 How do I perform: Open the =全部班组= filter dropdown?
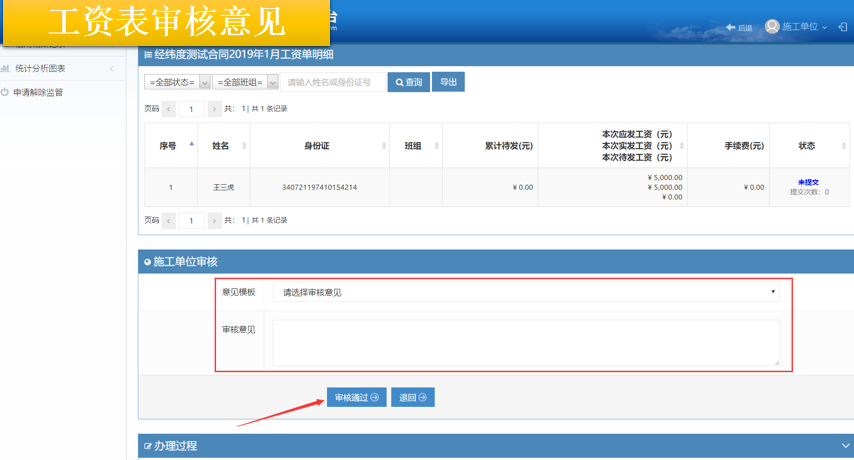(x=245, y=82)
